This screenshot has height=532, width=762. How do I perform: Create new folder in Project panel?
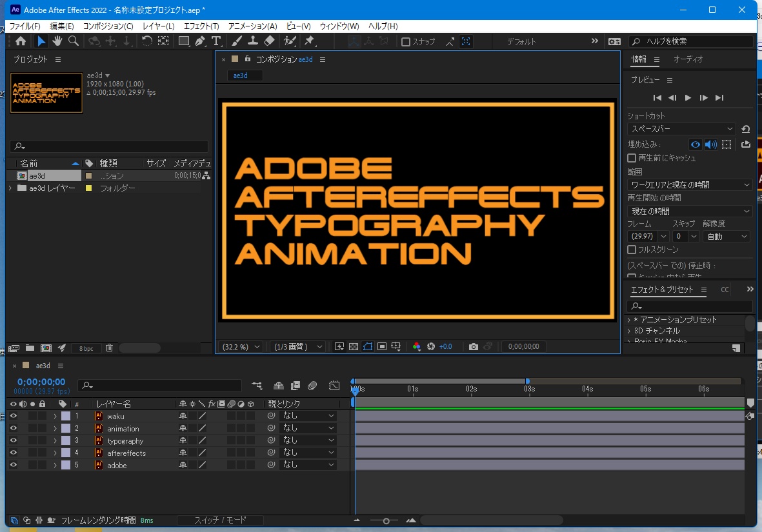point(30,348)
